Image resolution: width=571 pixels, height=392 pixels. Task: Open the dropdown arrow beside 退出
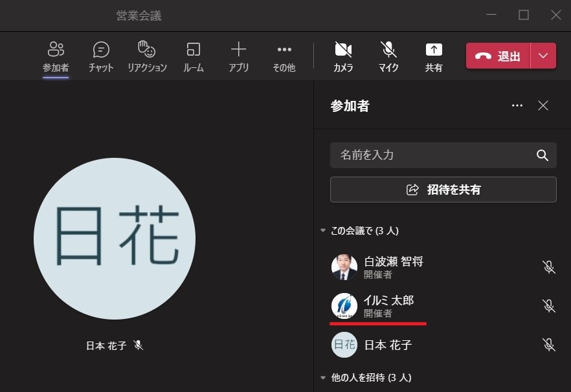click(x=543, y=56)
